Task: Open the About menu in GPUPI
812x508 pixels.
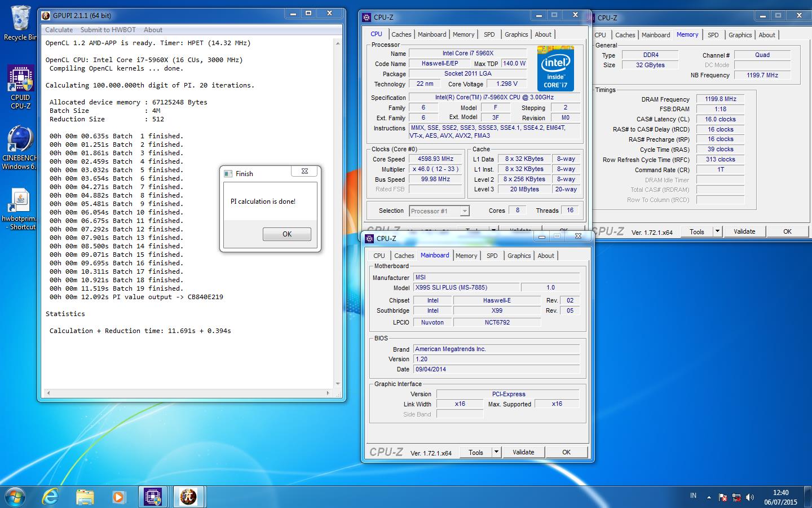Action: [153, 30]
